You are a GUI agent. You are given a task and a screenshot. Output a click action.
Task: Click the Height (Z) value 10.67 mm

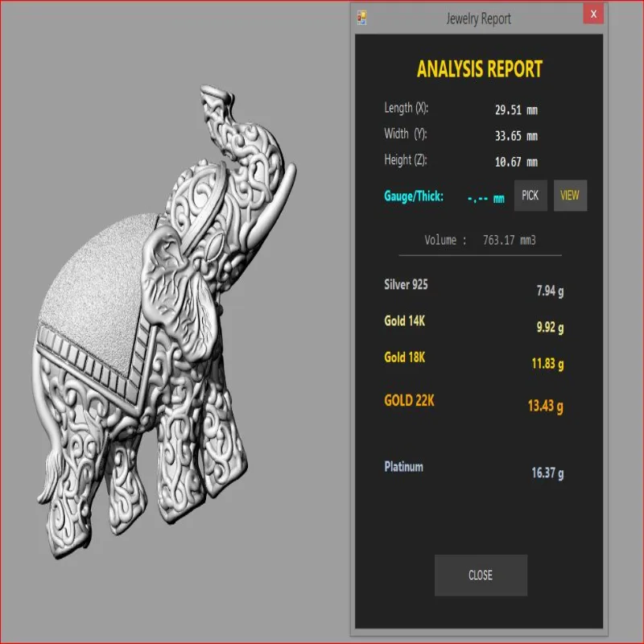(x=516, y=163)
